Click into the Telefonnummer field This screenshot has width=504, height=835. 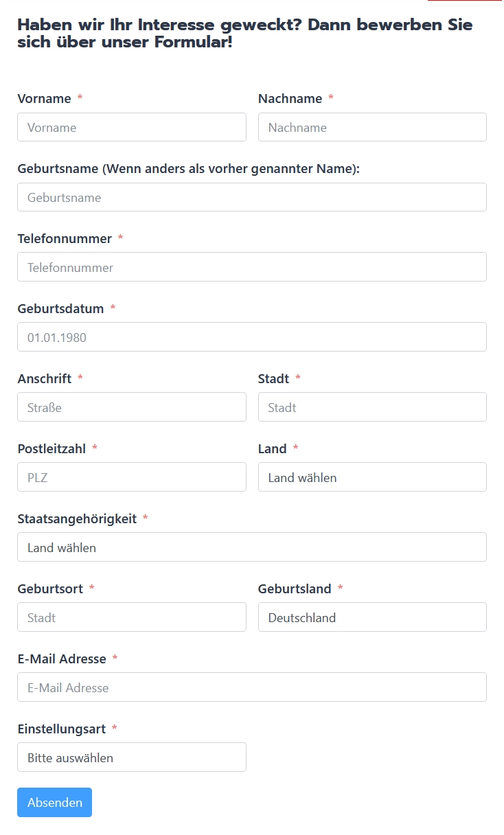[252, 267]
